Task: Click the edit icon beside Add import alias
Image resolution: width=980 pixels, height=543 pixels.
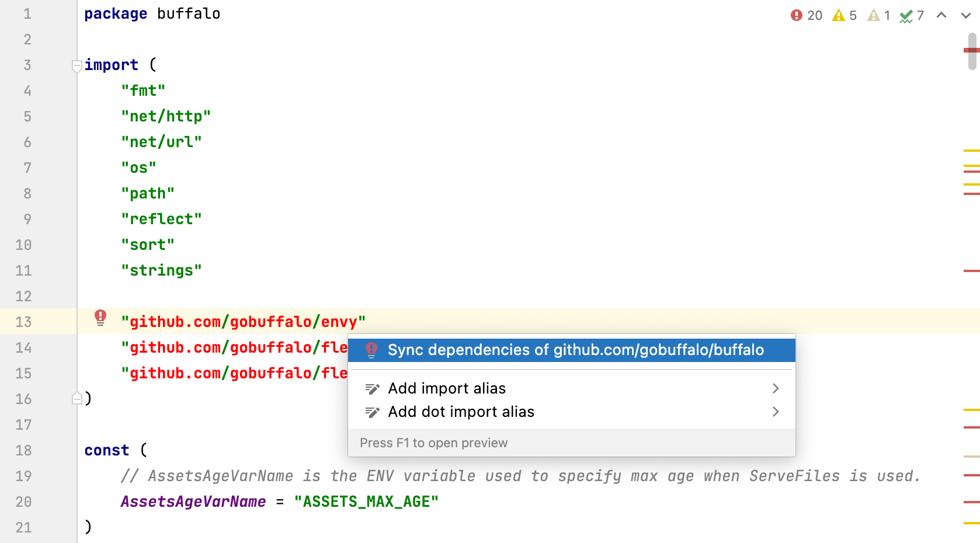Action: tap(372, 389)
